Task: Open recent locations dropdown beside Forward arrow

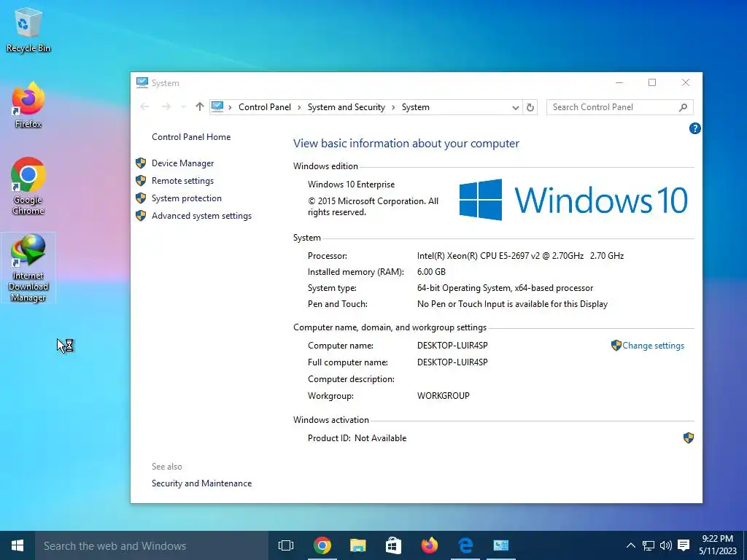Action: pyautogui.click(x=183, y=107)
